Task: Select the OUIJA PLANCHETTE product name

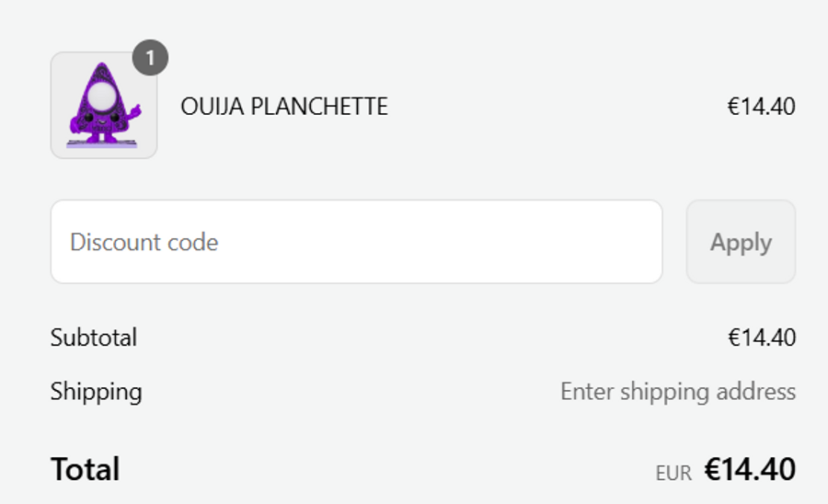Action: coord(284,107)
